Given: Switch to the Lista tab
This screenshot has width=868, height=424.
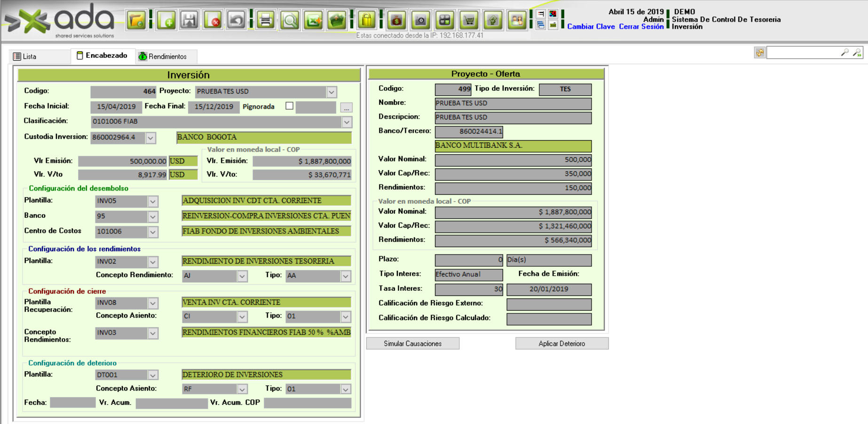Looking at the screenshot, I should [25, 56].
